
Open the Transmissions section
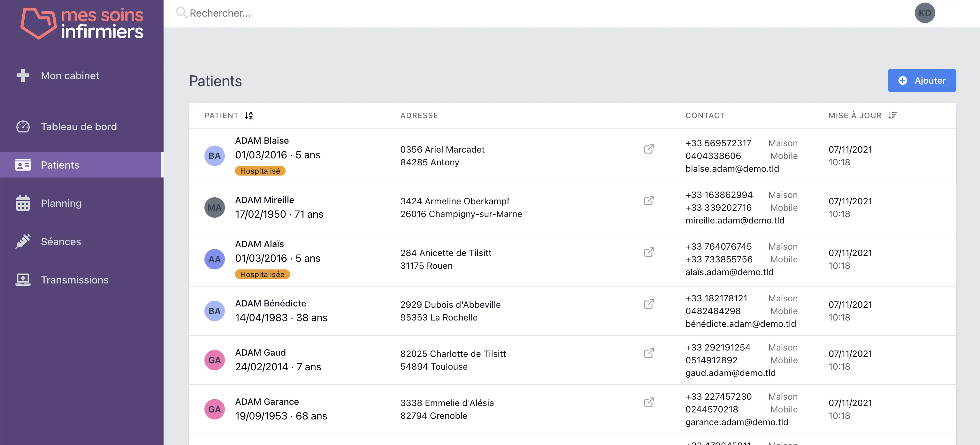click(82, 280)
